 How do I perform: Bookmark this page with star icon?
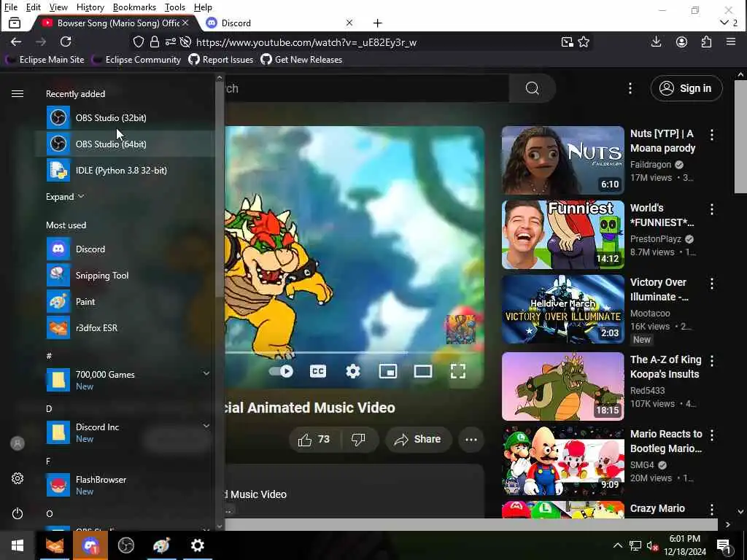click(584, 42)
